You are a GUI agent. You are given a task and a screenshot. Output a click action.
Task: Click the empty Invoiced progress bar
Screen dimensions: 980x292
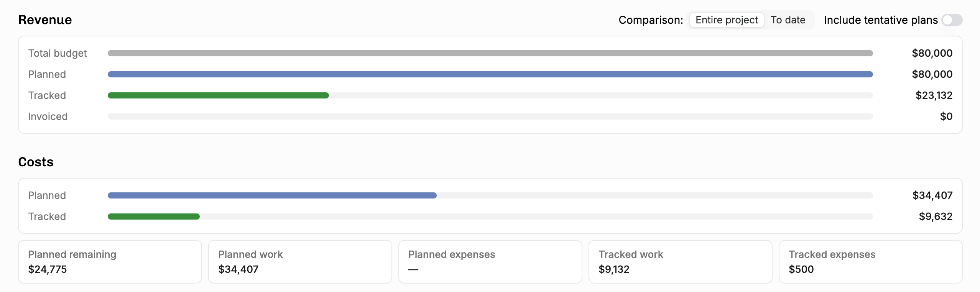tap(490, 116)
